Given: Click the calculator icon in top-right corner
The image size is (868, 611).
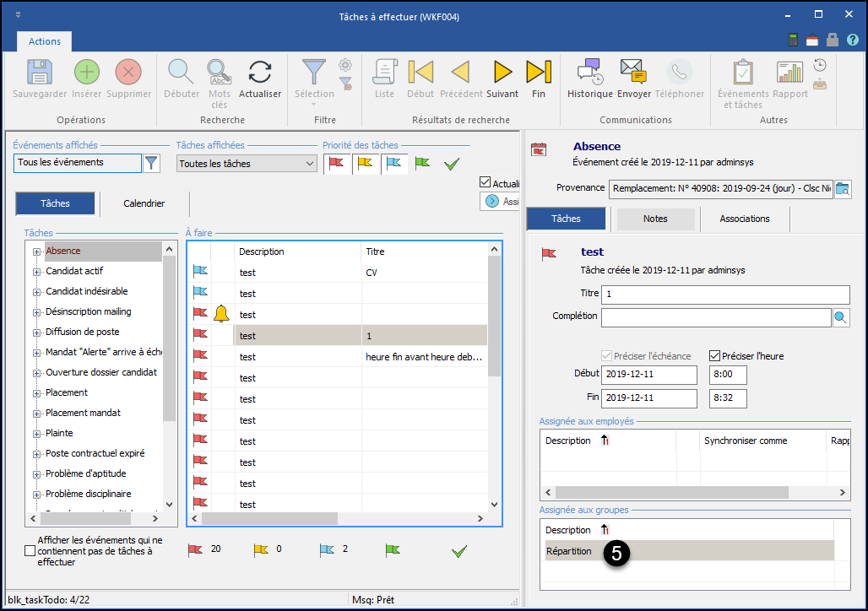Looking at the screenshot, I should (793, 41).
